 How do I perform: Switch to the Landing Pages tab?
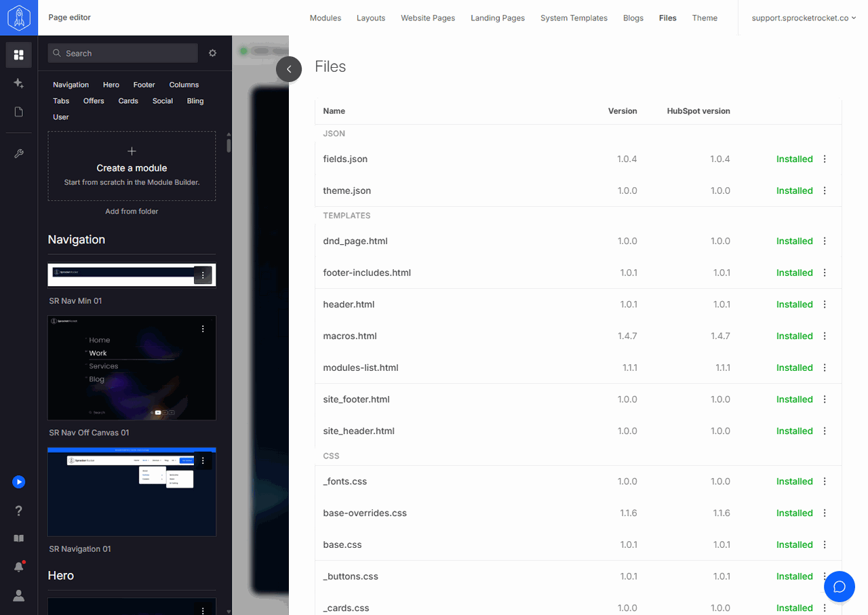(498, 18)
